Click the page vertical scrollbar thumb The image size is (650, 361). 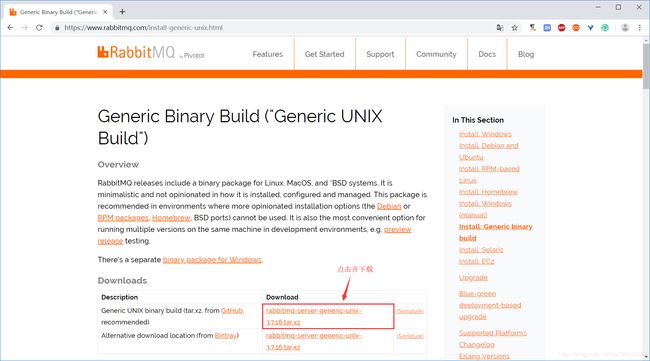point(646,65)
